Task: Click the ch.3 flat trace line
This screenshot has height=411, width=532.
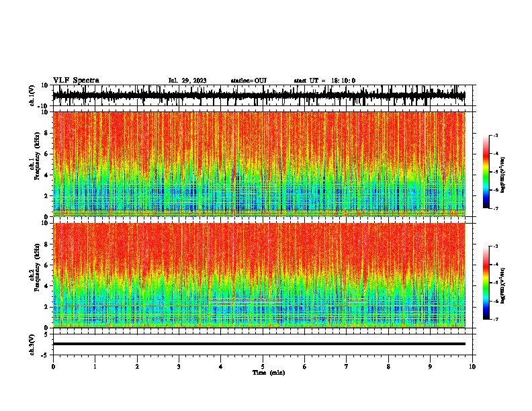Action: tap(259, 344)
